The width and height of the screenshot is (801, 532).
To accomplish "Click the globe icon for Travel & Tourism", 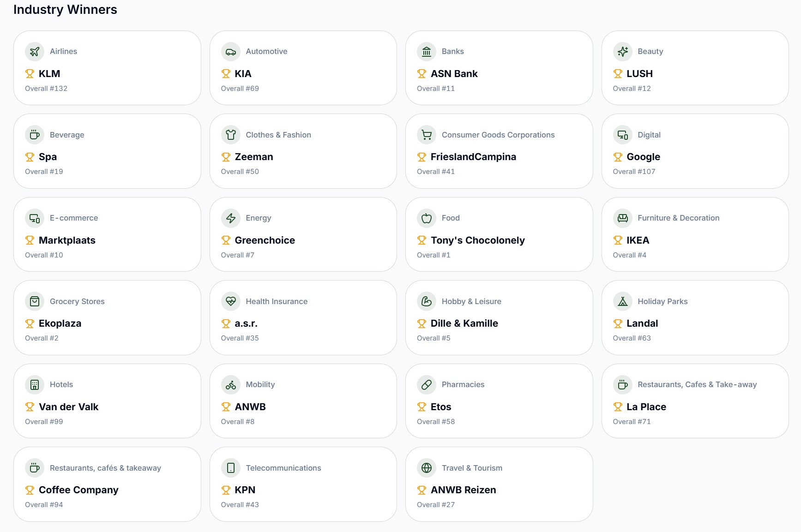I will click(427, 468).
